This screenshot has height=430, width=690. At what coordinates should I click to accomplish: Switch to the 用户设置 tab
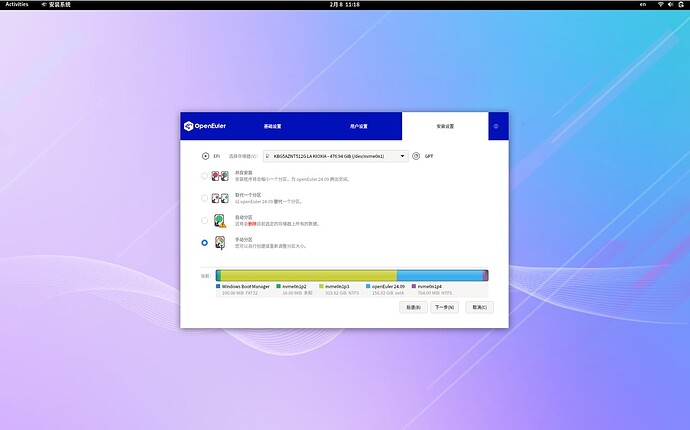(x=358, y=126)
